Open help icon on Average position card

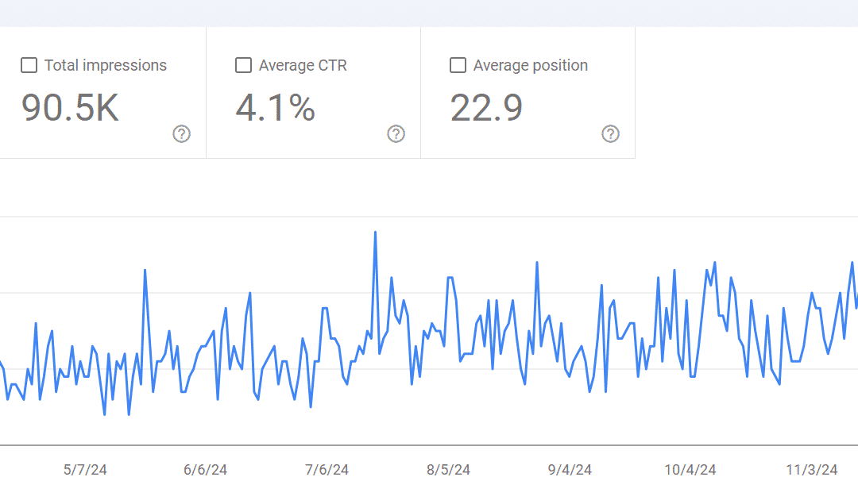pos(611,134)
